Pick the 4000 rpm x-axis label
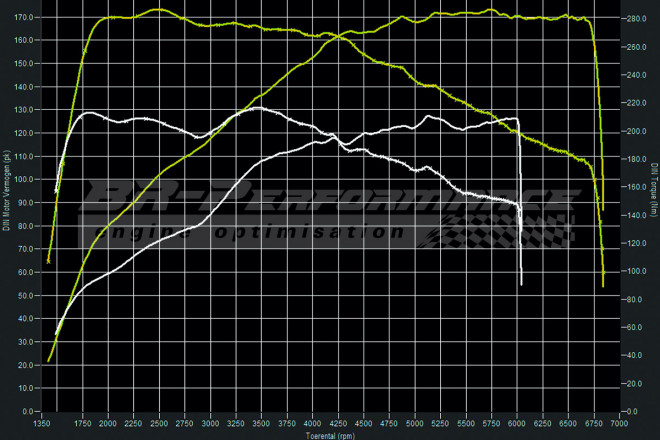Viewport: 660px width, 440px height. coord(313,423)
